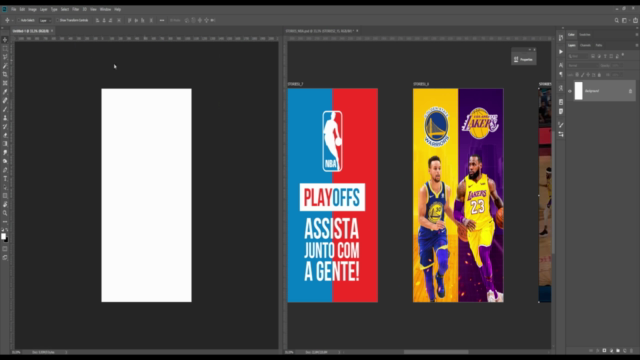640x360 pixels.
Task: Select the Background layer thumbnail
Action: (579, 91)
